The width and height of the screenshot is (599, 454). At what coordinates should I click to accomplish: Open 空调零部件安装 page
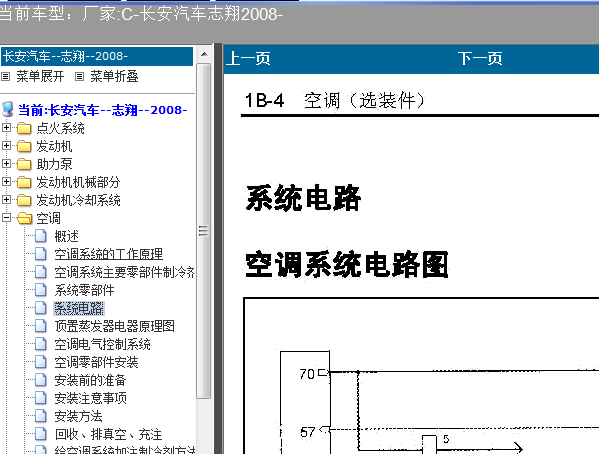tap(96, 362)
